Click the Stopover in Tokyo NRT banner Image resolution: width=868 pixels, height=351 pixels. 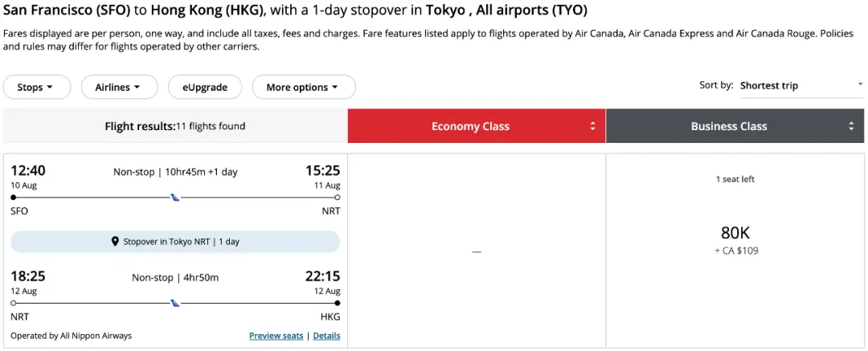(x=175, y=242)
